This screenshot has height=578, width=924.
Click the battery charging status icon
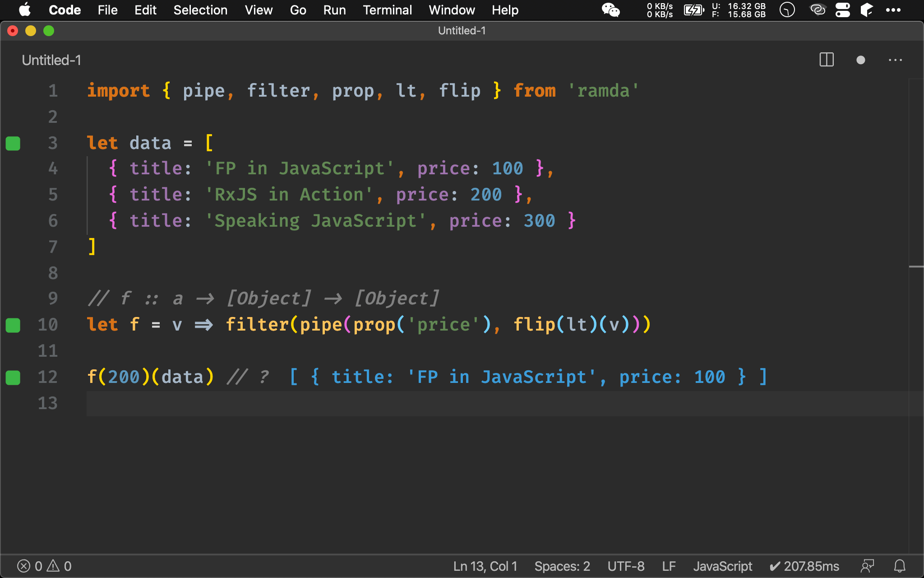tap(694, 10)
